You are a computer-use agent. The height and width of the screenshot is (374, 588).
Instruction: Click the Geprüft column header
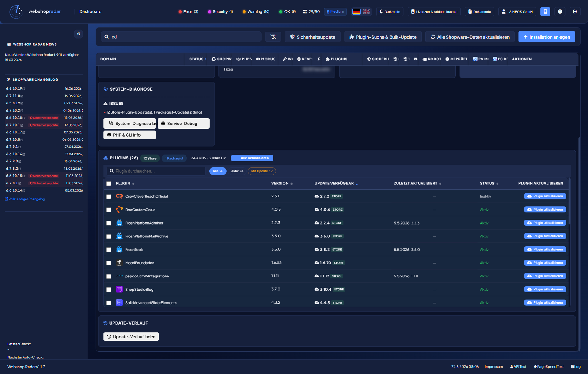tap(456, 59)
